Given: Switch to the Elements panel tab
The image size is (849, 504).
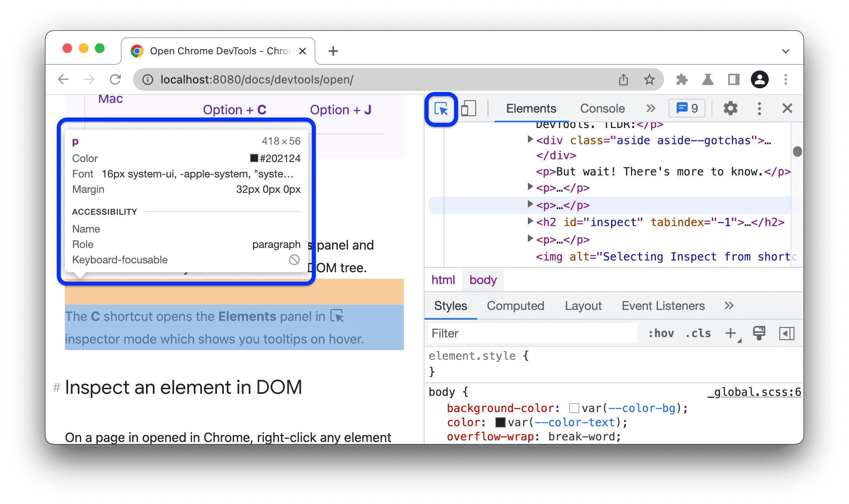Looking at the screenshot, I should [x=531, y=109].
